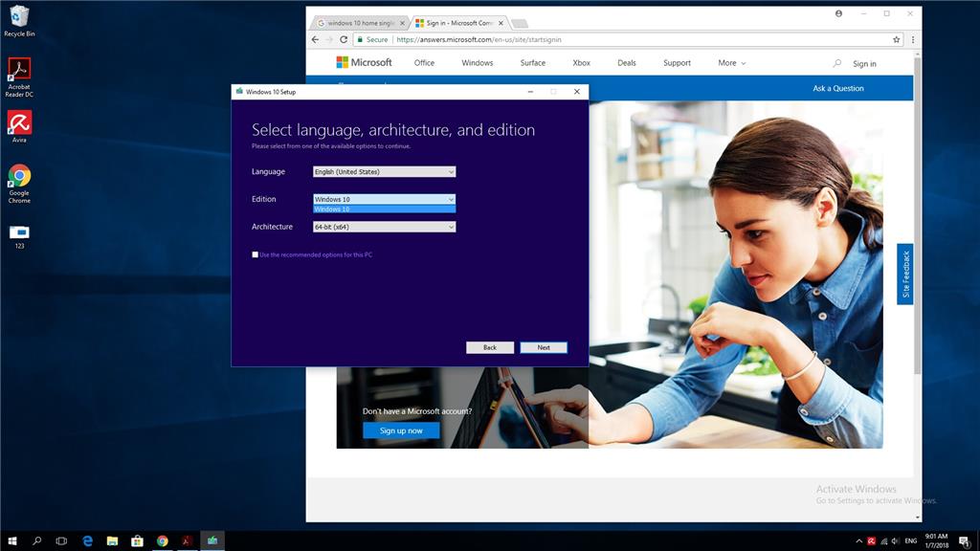This screenshot has height=551, width=980.
Task: Open Chrome's three-dot menu
Action: [x=912, y=39]
